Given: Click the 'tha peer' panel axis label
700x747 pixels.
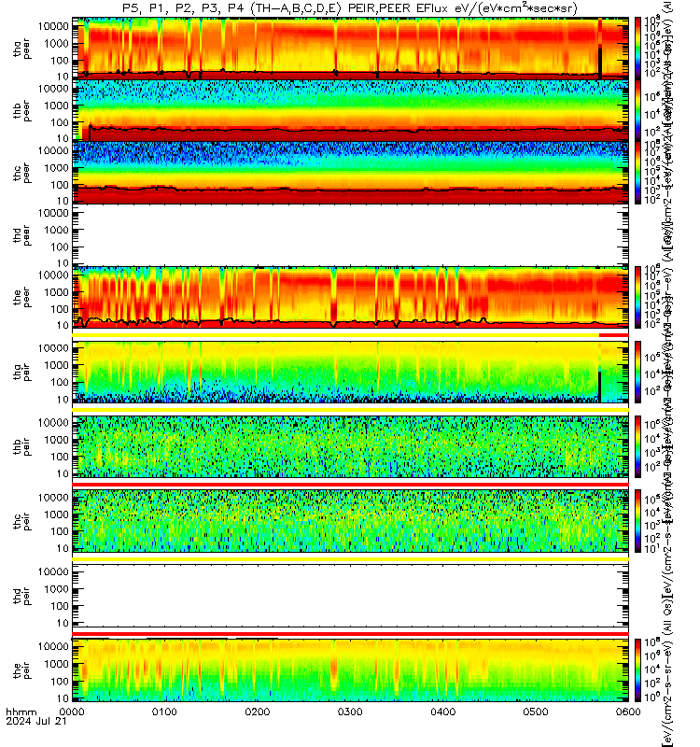Looking at the screenshot, I should (x=21, y=49).
